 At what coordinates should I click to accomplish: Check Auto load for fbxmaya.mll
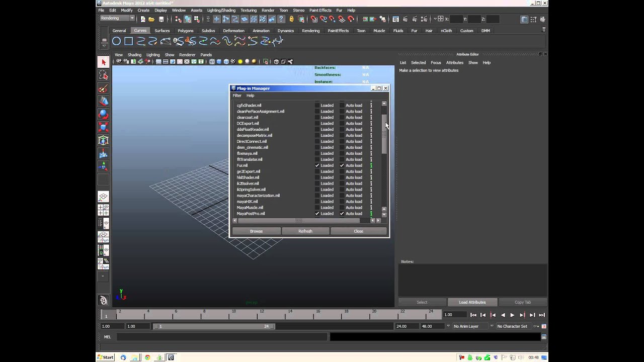point(342,153)
